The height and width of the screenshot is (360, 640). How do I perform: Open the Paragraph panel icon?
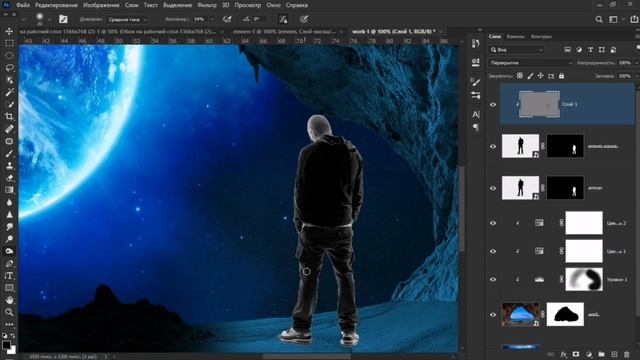(476, 128)
